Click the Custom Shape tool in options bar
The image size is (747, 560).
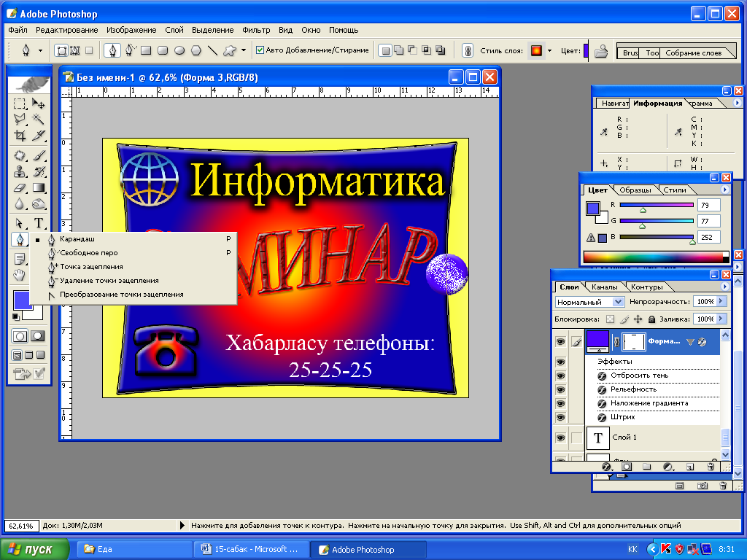point(230,50)
